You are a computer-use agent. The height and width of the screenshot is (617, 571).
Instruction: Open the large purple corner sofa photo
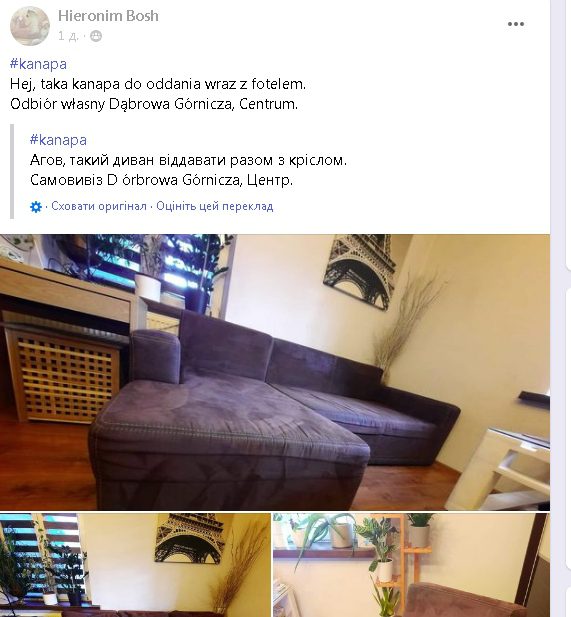pos(275,372)
